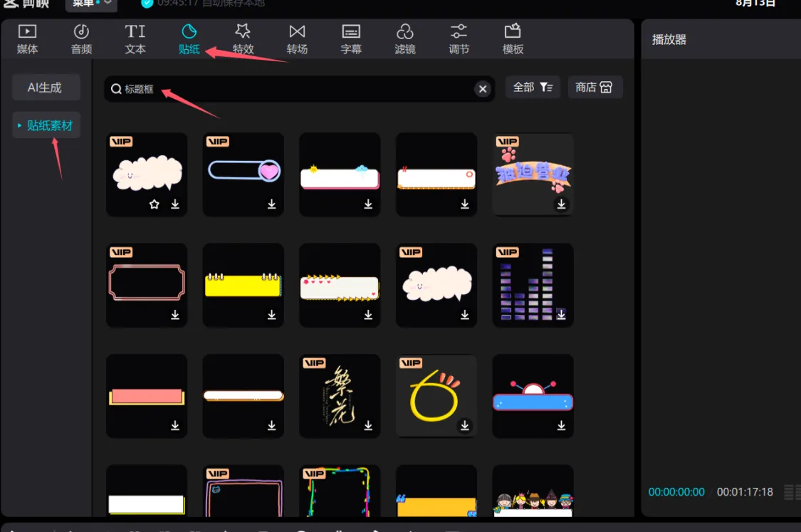This screenshot has width=801, height=532.
Task: Open the 商店 sticker store
Action: click(x=595, y=88)
